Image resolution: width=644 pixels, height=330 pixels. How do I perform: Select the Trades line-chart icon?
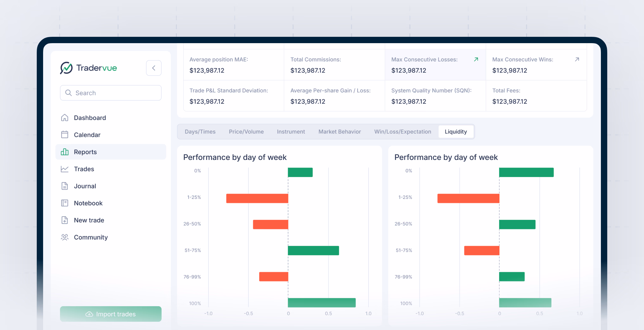tap(65, 169)
